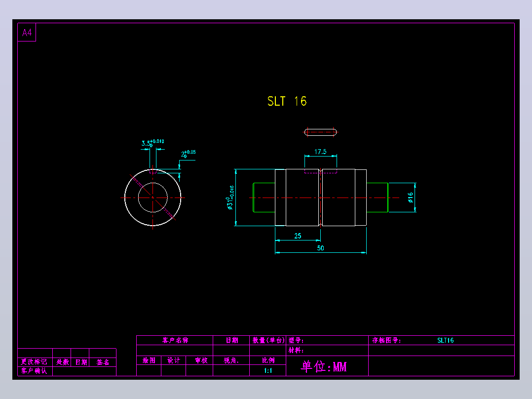Select the 17.5 keyway length dimension
This screenshot has height=399, width=532.
320,152
